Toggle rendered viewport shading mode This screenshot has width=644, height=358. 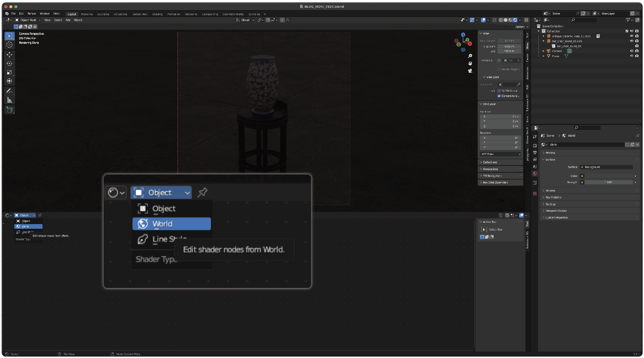point(515,20)
